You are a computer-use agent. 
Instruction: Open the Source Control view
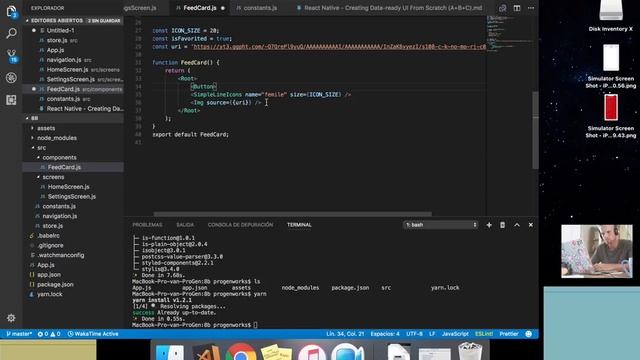11,56
